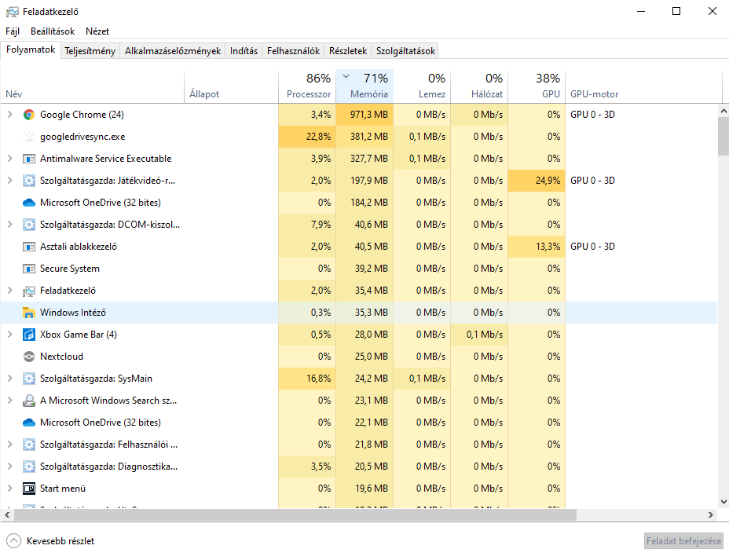Switch to the Felhasználók tab
Image resolution: width=729 pixels, height=560 pixels.
point(293,50)
